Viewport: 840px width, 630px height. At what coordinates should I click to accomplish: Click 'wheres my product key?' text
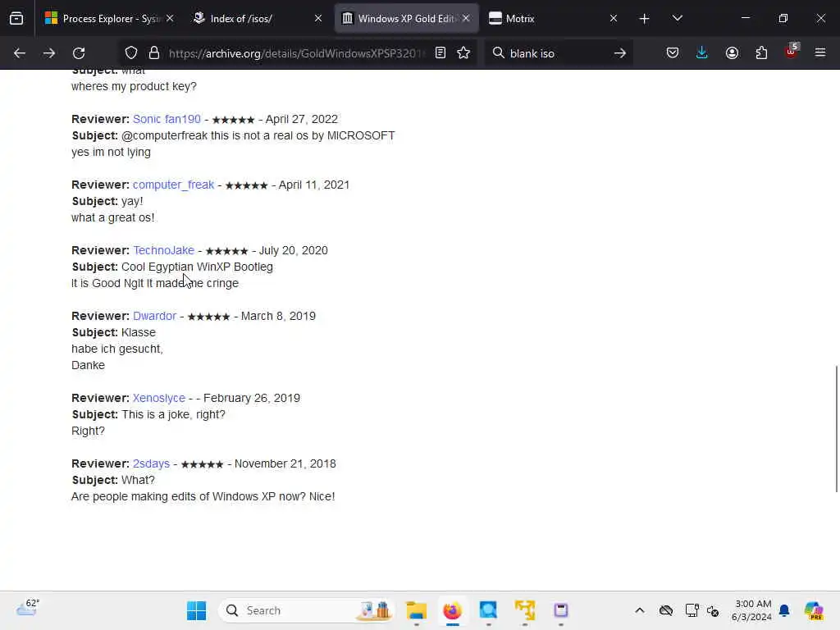134,86
